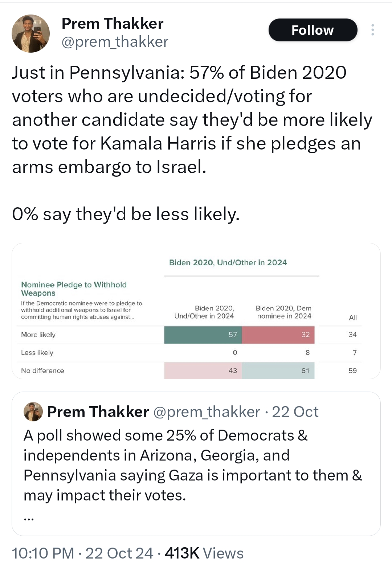Click the chart's top header 'Biden 2020, Und/Other in 2024'
This screenshot has width=392, height=568.
(228, 262)
